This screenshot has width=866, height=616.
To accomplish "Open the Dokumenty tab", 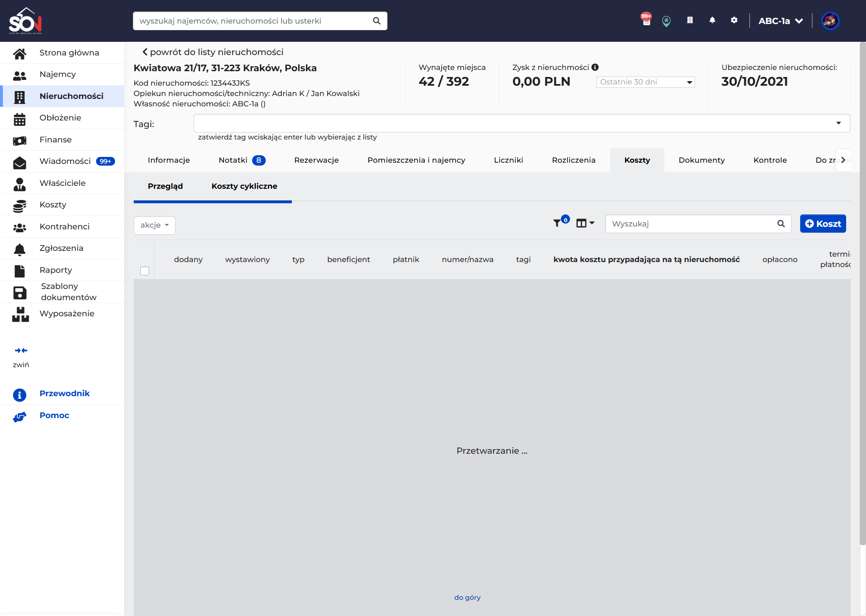I will [702, 160].
